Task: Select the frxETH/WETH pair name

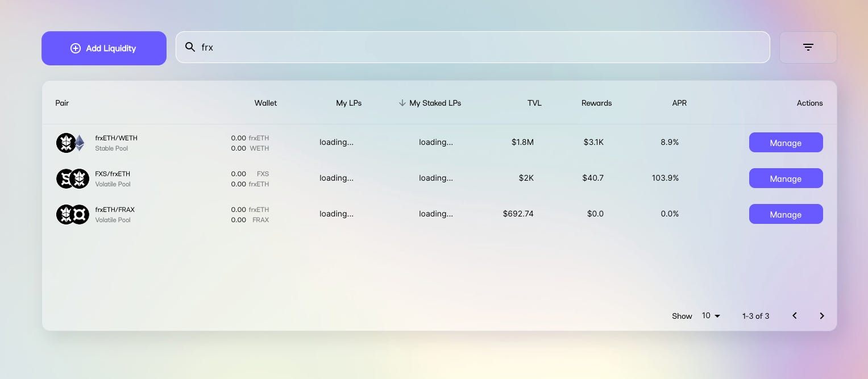Action: coord(116,138)
